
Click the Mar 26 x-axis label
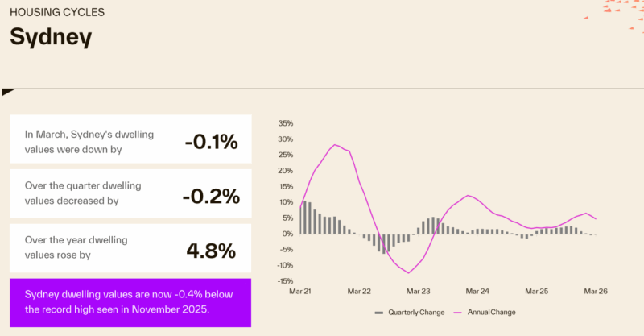tap(596, 291)
